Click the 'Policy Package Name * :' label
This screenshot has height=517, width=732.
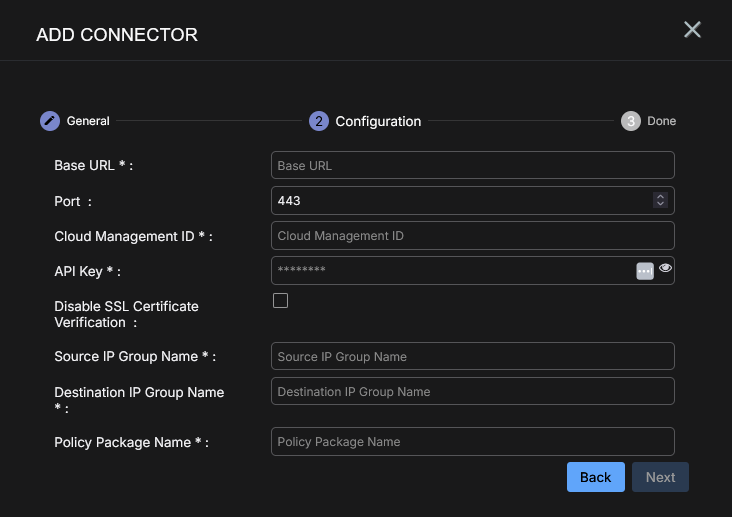click(x=131, y=442)
